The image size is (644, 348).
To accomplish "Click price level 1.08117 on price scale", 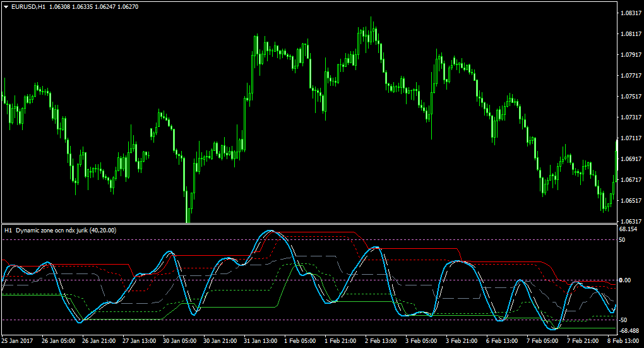I will point(631,33).
